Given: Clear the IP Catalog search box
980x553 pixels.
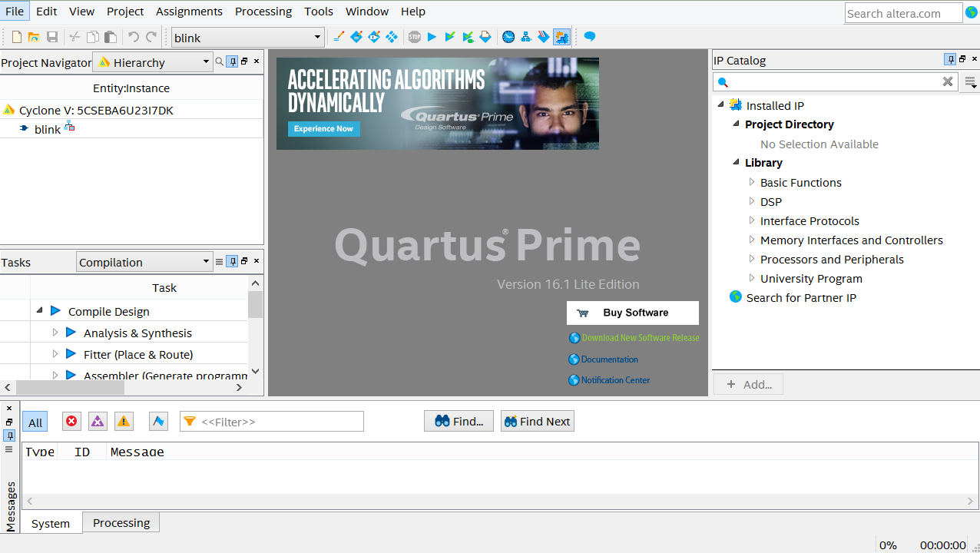Looking at the screenshot, I should coord(948,81).
